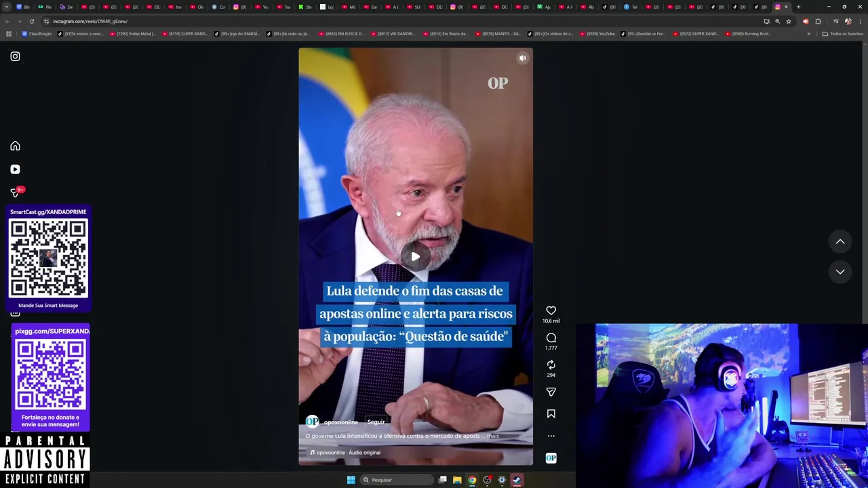Switch to Chrome on the taskbar

click(472, 480)
